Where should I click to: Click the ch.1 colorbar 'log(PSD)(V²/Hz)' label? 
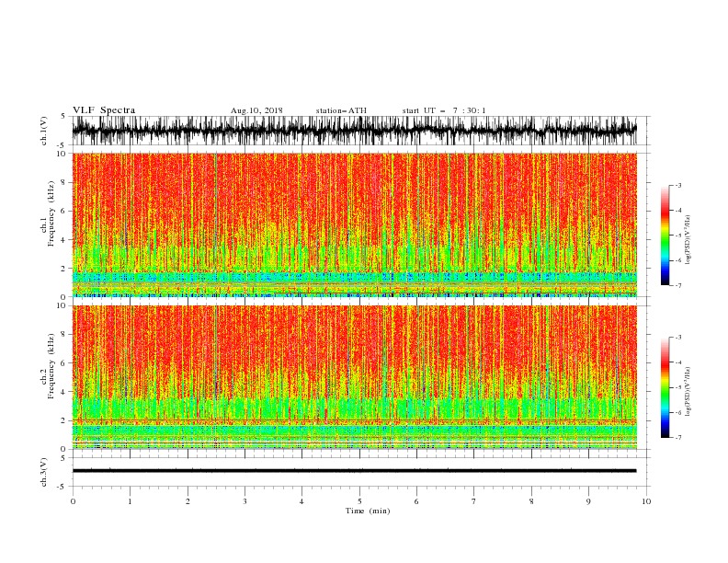pos(688,240)
